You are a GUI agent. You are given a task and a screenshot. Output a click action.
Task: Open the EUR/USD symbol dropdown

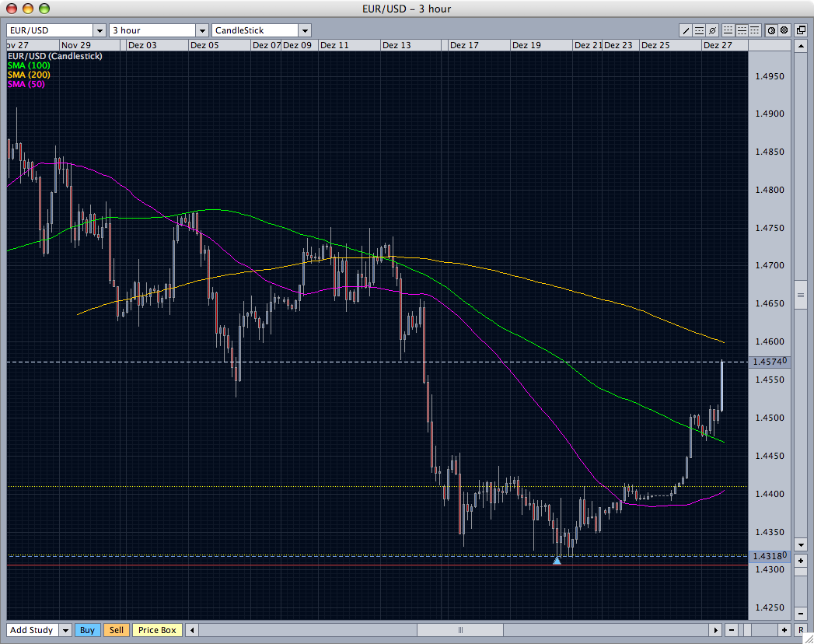pos(99,30)
